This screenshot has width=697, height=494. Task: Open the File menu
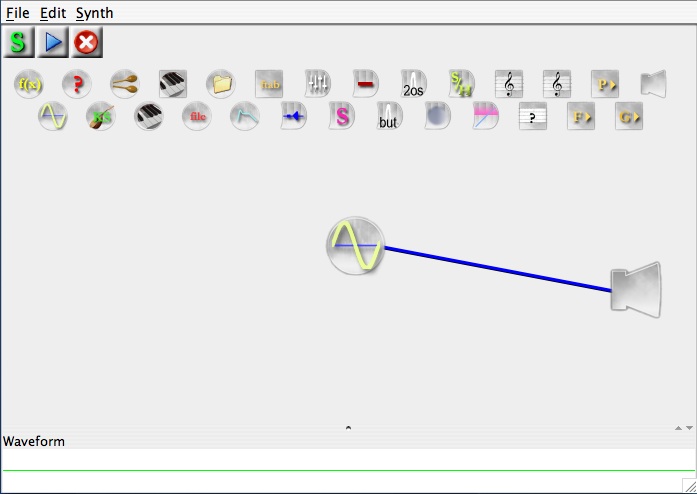[17, 13]
